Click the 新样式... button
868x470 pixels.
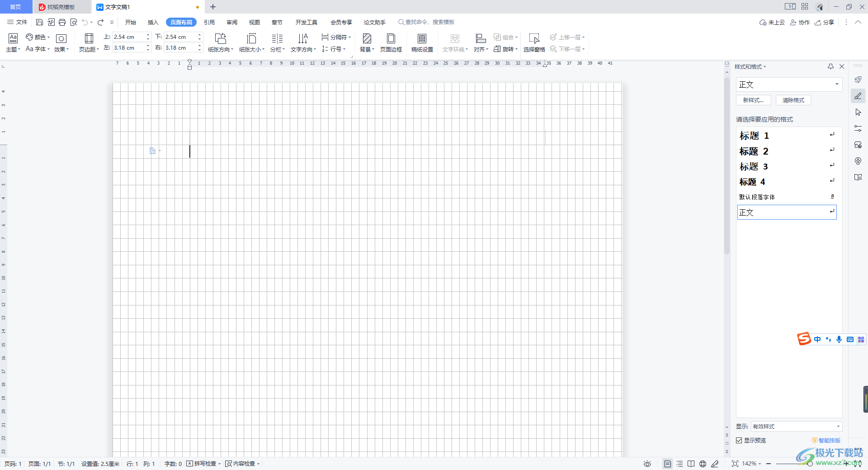point(753,100)
